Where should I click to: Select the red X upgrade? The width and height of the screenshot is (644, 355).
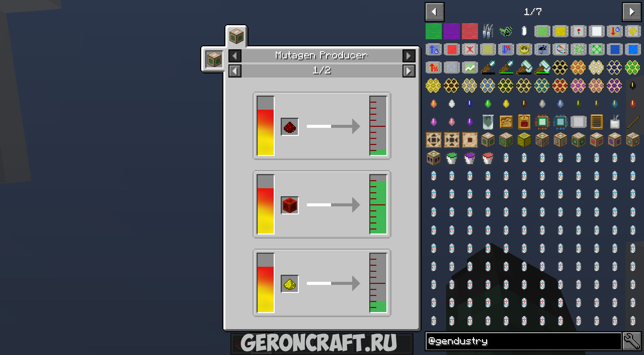pyautogui.click(x=470, y=49)
